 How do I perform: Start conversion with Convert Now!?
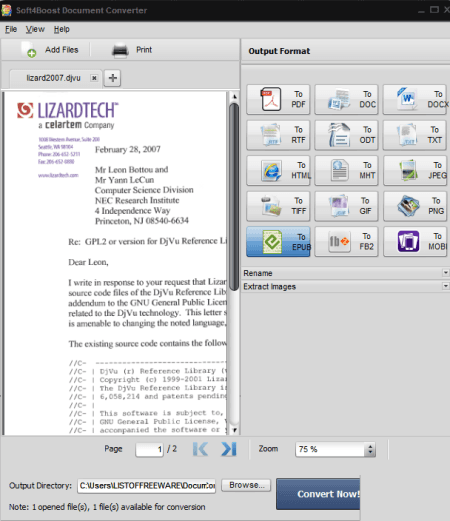pos(318,494)
